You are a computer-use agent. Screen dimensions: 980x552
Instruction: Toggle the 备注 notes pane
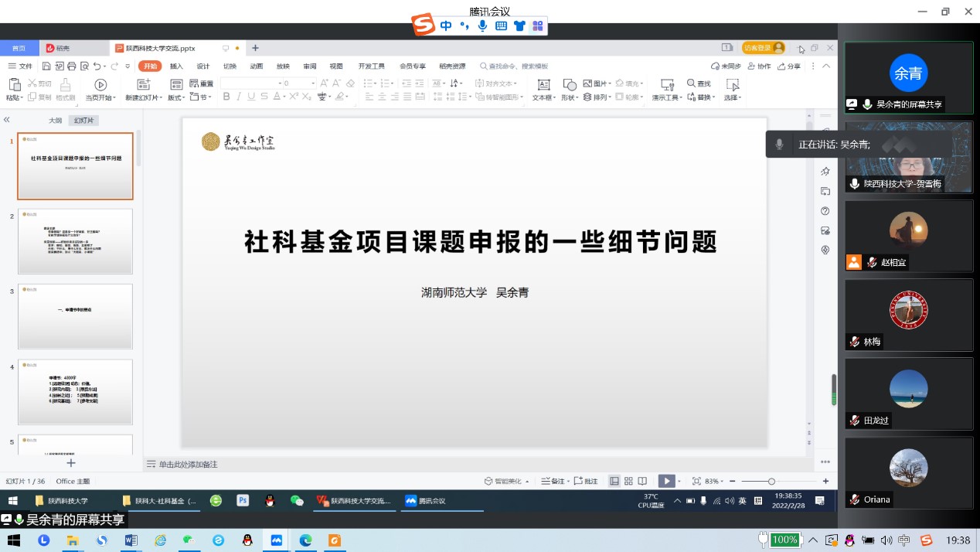pyautogui.click(x=553, y=481)
